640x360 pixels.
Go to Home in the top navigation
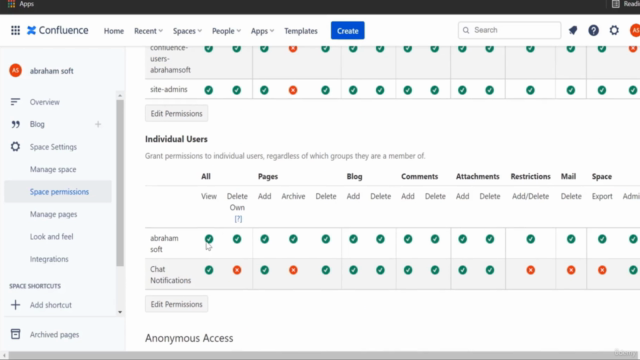point(113,31)
